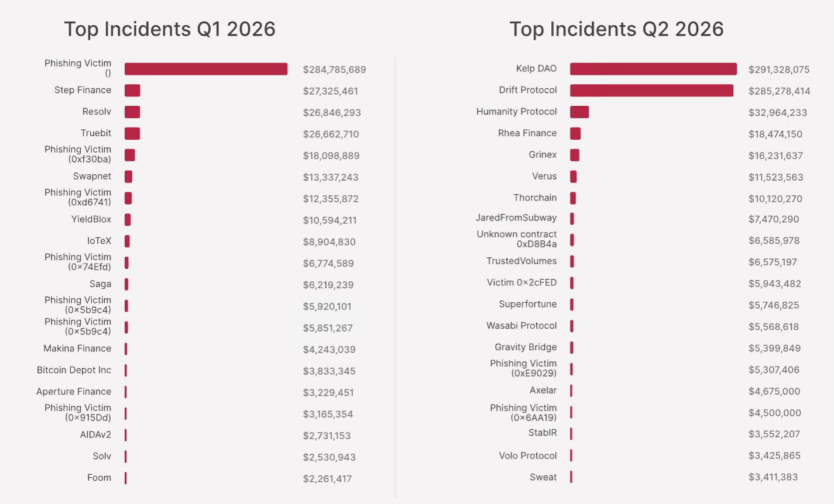Select the "Phishing Victim (0×915Dd)" label
The image size is (834, 504).
pos(78,412)
